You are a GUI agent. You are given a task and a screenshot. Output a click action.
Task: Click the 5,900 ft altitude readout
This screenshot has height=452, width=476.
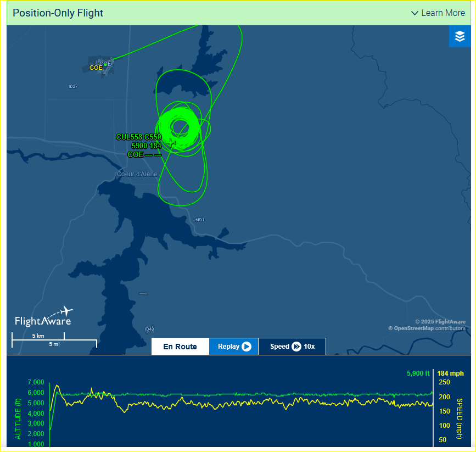tap(418, 373)
